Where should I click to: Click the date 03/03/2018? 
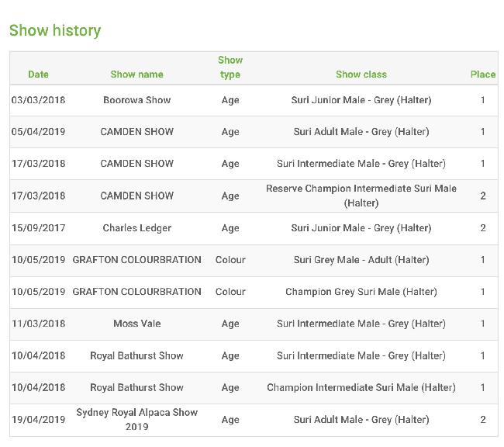pyautogui.click(x=39, y=100)
